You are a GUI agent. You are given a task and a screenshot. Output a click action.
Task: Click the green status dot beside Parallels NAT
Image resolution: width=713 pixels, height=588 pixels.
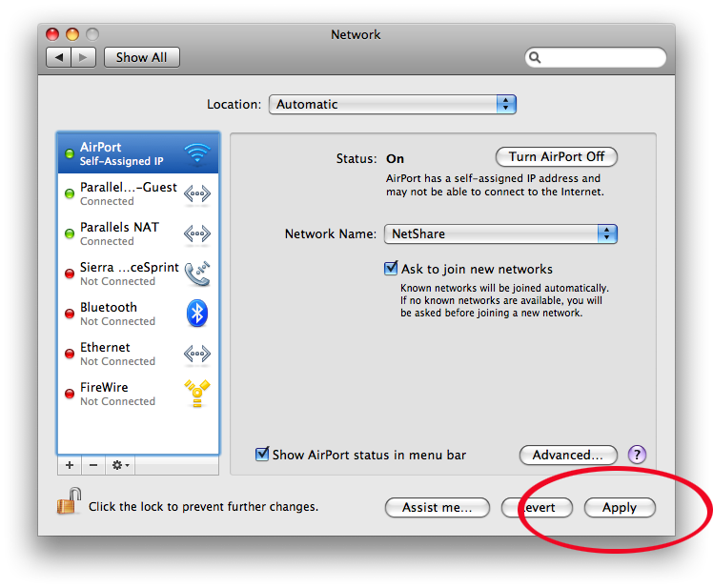point(70,233)
